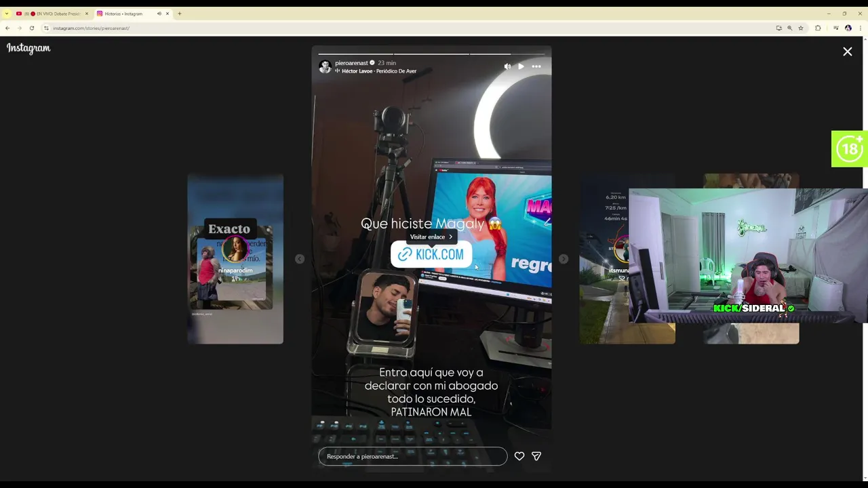View site information icon in address bar
This screenshot has width=868, height=488.
[x=46, y=28]
